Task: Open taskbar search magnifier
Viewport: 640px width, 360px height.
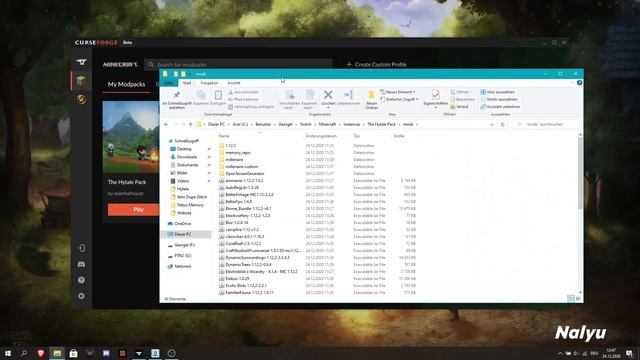Action: click(x=24, y=353)
